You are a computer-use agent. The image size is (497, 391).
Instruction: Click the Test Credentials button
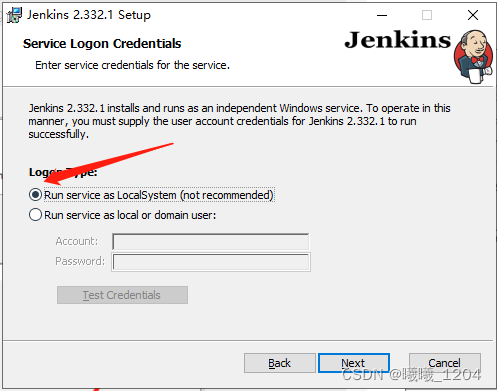pyautogui.click(x=122, y=295)
